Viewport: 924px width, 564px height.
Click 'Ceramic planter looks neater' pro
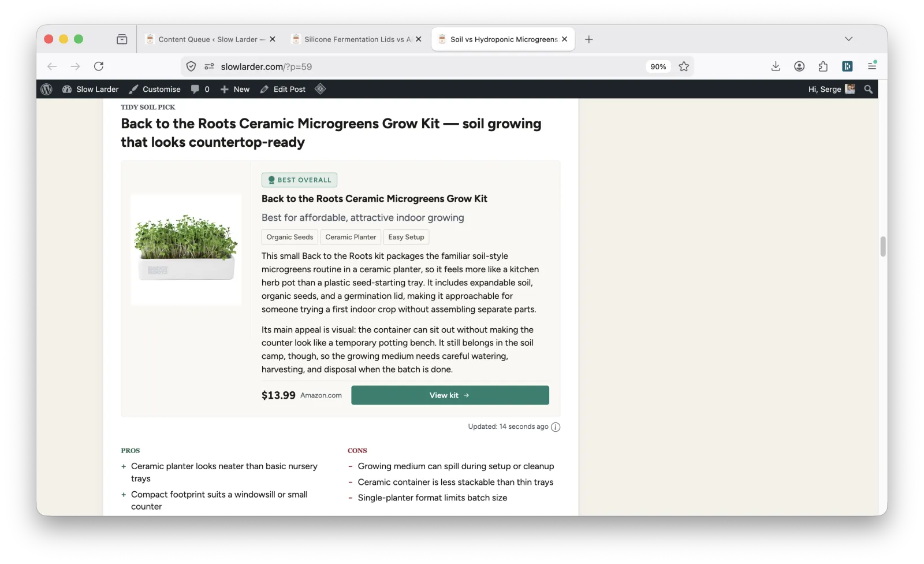point(224,472)
